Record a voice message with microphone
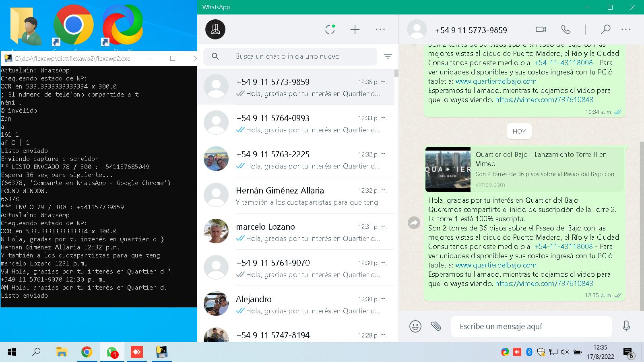 tap(626, 326)
